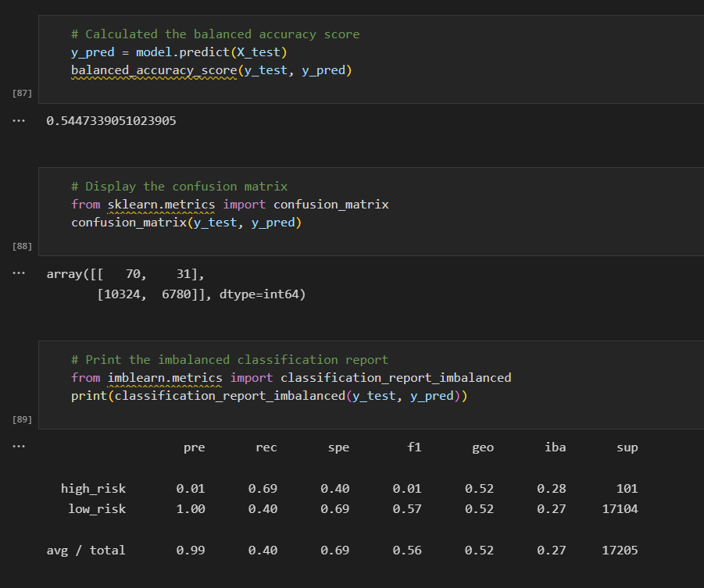The width and height of the screenshot is (704, 588).
Task: Click execution count label [88]
Action: tap(22, 246)
